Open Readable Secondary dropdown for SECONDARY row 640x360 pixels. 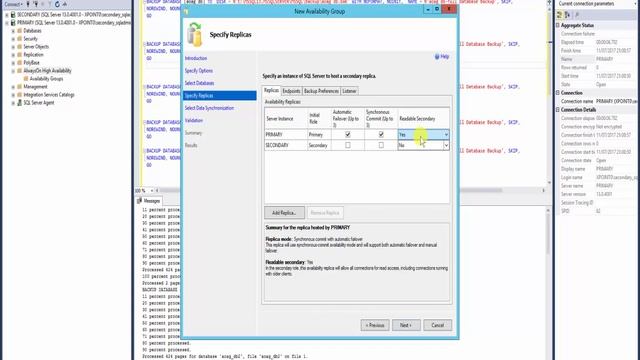pos(446,145)
